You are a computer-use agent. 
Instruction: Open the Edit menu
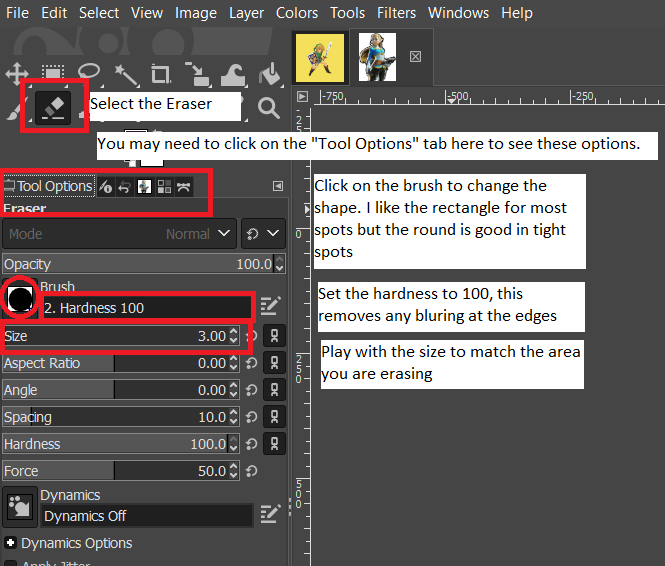54,13
